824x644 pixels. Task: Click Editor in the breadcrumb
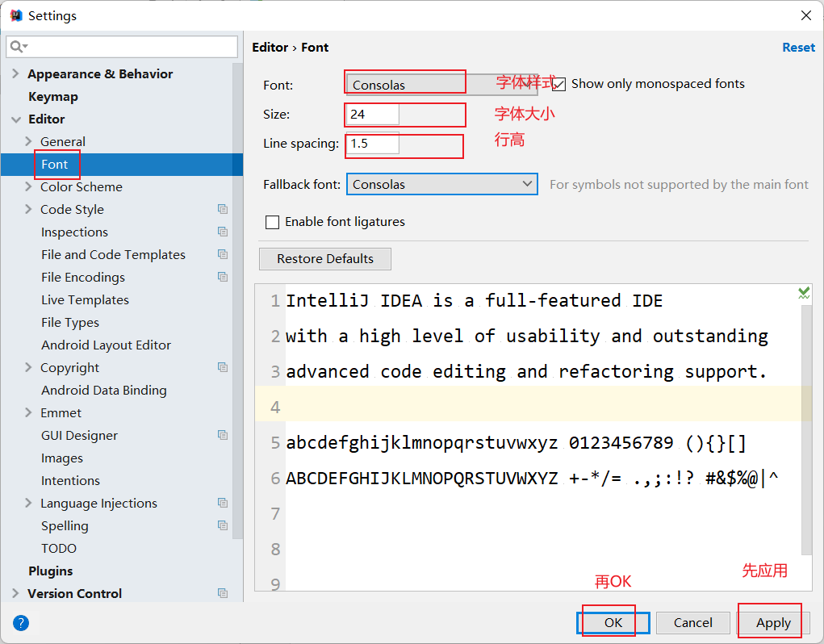(270, 48)
